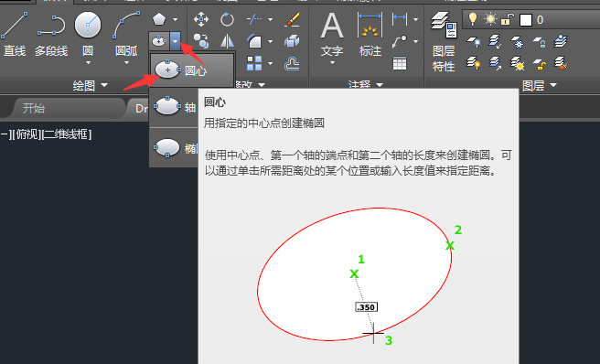Click the Mirror tool icon
This screenshot has width=600, height=364.
pyautogui.click(x=228, y=41)
